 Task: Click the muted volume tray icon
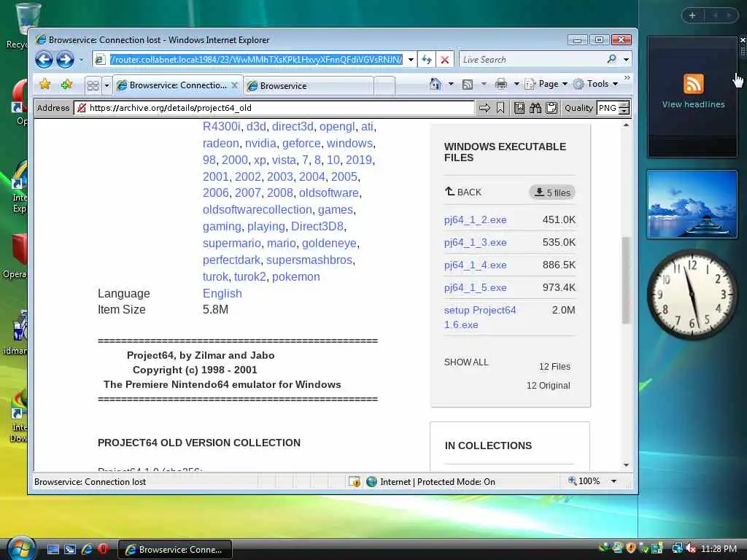690,548
